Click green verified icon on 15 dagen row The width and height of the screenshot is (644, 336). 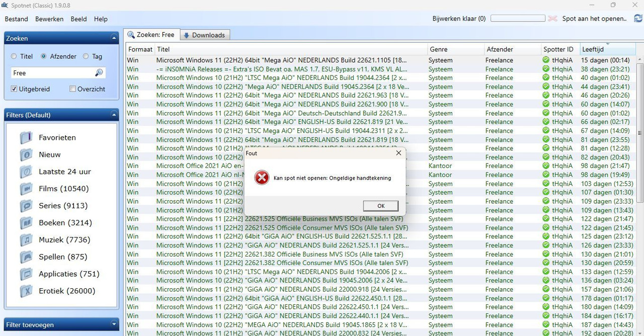546,60
